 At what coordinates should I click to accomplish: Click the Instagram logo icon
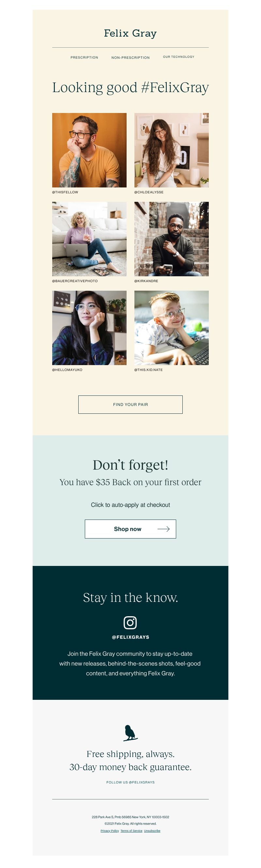coord(130,622)
